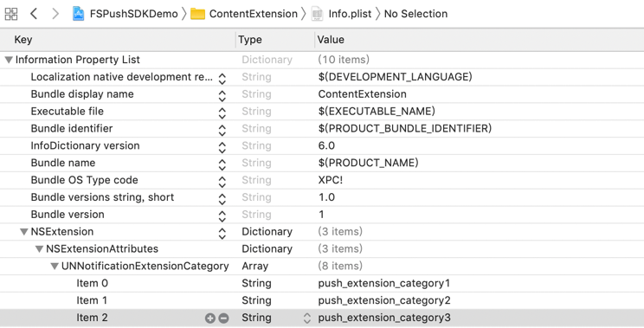The height and width of the screenshot is (328, 644).
Task: Click the value push_extension_category3
Action: click(384, 318)
